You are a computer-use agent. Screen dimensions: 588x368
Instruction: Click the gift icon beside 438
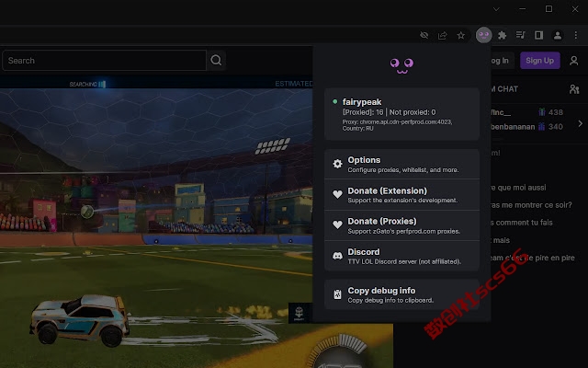(541, 112)
